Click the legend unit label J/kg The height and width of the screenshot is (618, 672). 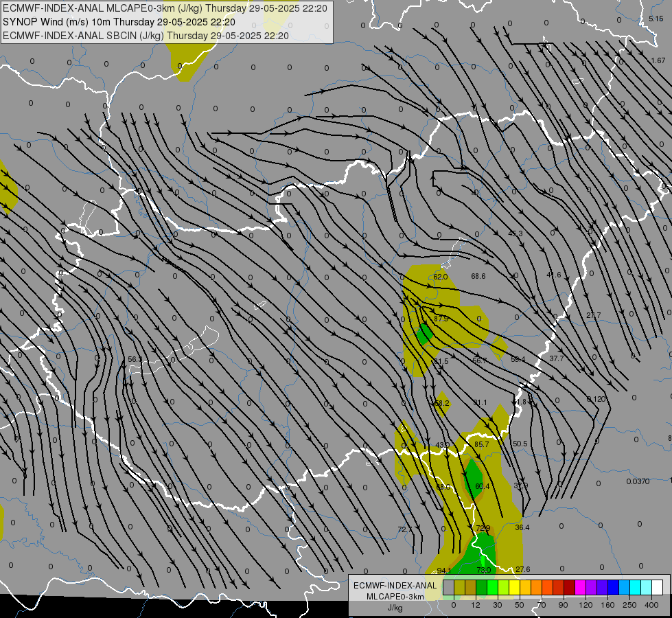(x=395, y=608)
